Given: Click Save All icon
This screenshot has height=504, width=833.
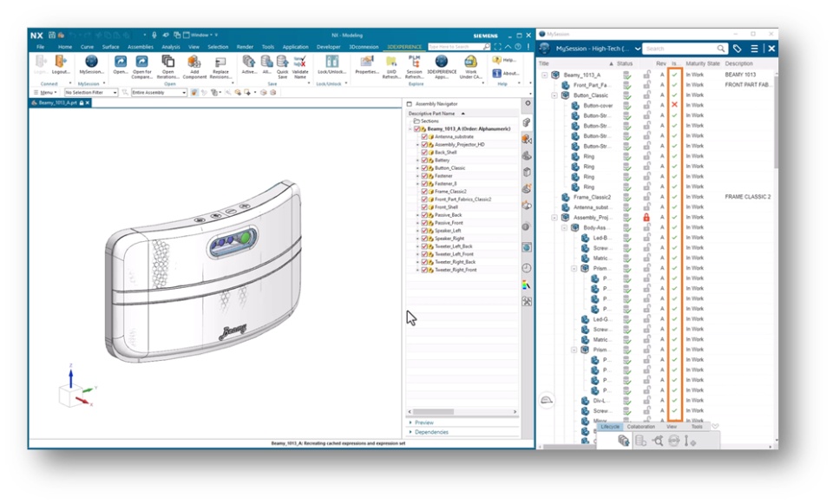Looking at the screenshot, I should 266,62.
